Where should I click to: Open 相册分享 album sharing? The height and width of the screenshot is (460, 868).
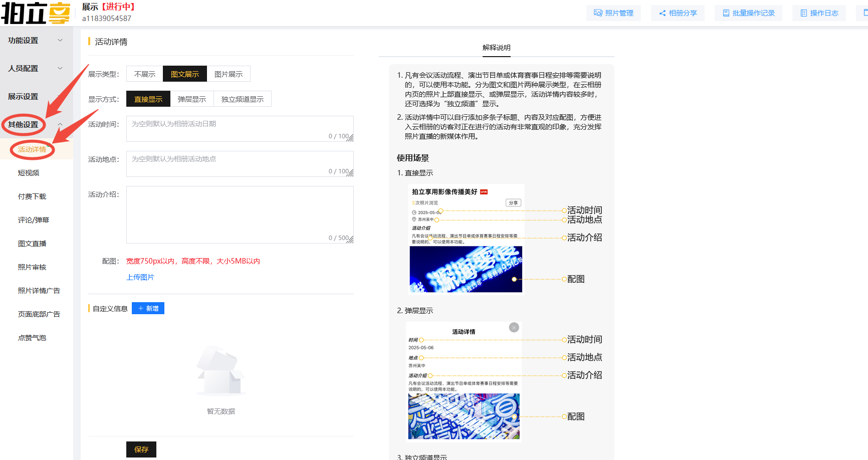[678, 13]
